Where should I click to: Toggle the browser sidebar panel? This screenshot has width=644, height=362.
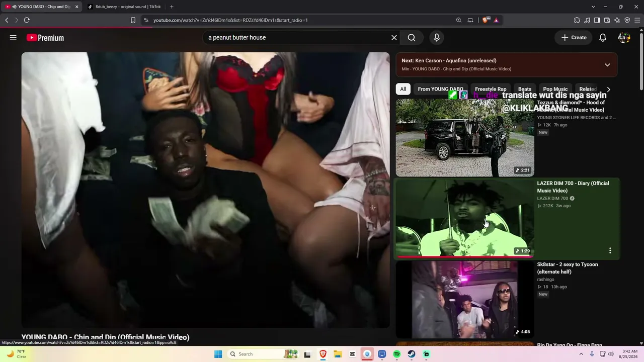(597, 20)
